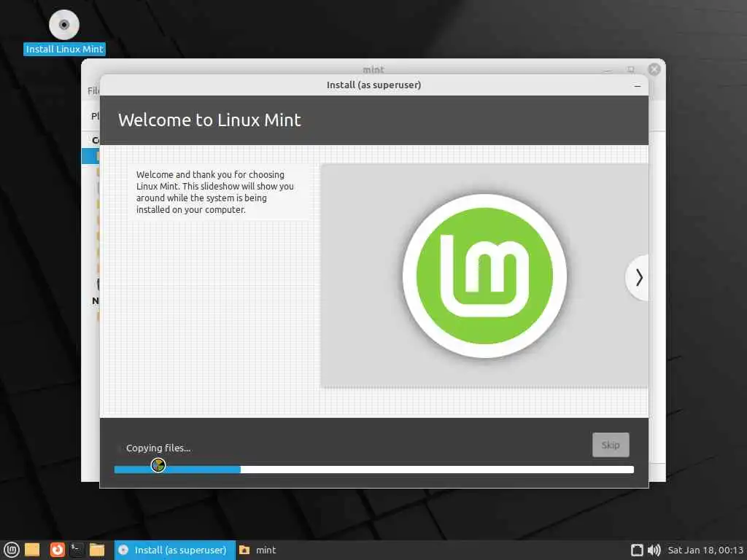The image size is (747, 560).
Task: Click the Copying files status label
Action: click(x=158, y=448)
